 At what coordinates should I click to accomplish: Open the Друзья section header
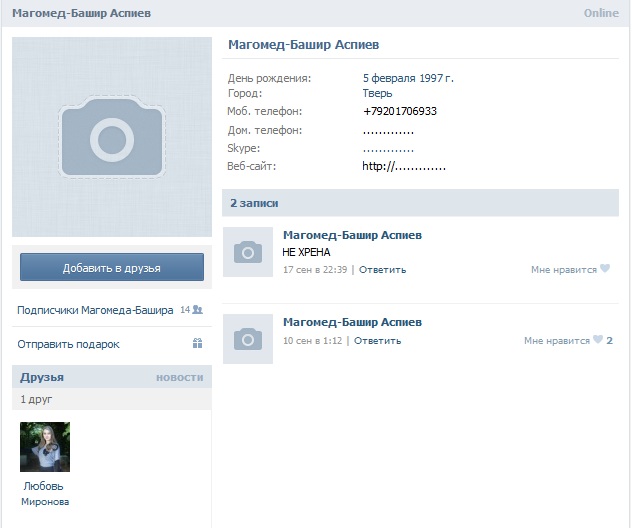tap(42, 377)
